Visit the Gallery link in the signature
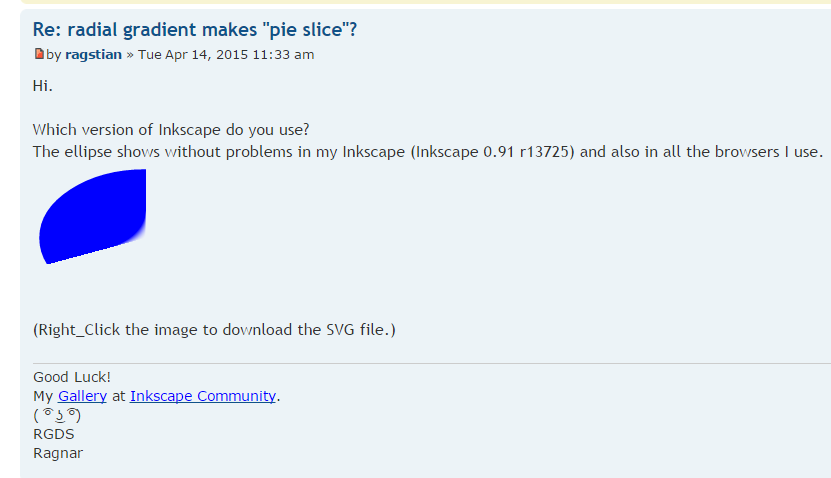The height and width of the screenshot is (478, 831). pyautogui.click(x=82, y=396)
